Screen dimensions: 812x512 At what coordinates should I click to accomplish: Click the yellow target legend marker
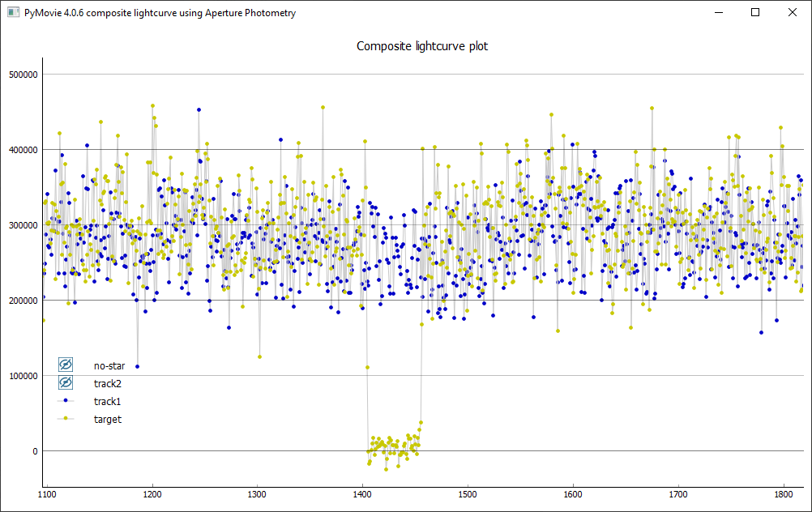point(66,419)
